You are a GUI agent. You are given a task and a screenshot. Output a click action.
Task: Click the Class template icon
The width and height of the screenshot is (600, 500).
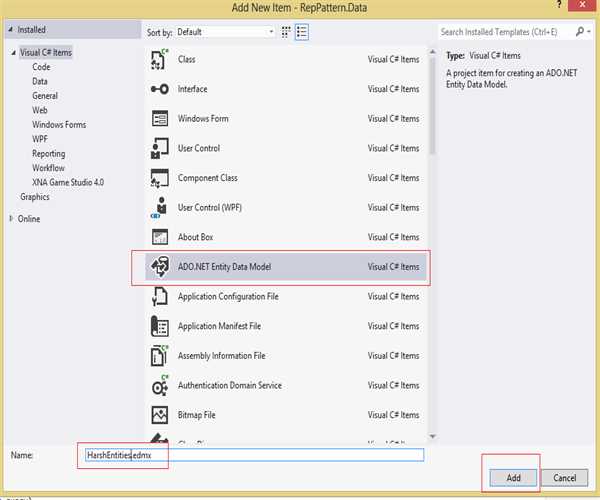click(x=159, y=61)
